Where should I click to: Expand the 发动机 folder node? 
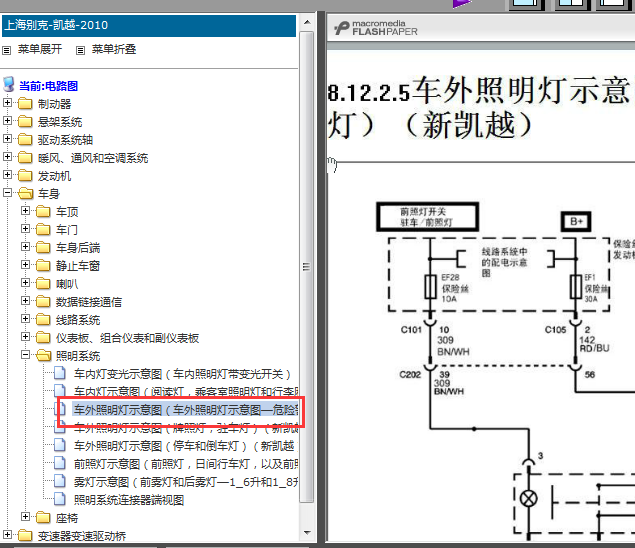click(7, 175)
